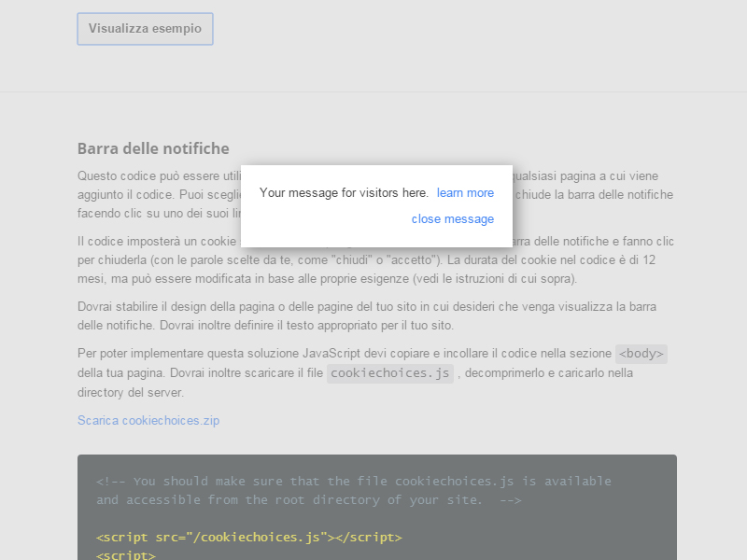Click the 'Your message for visitors here' text
Screen dimensions: 747x560
click(344, 193)
